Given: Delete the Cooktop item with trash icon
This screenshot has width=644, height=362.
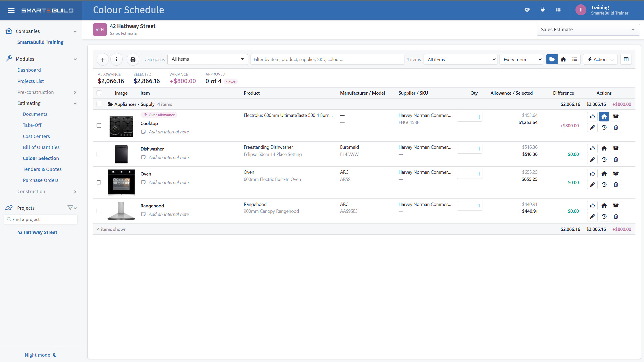Looking at the screenshot, I should click(616, 127).
